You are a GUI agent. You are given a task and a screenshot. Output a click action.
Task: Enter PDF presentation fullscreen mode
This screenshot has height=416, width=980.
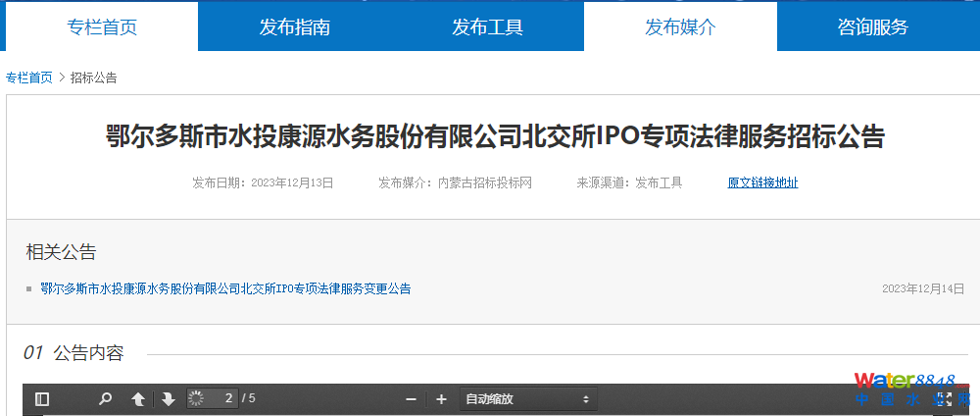pos(944,399)
